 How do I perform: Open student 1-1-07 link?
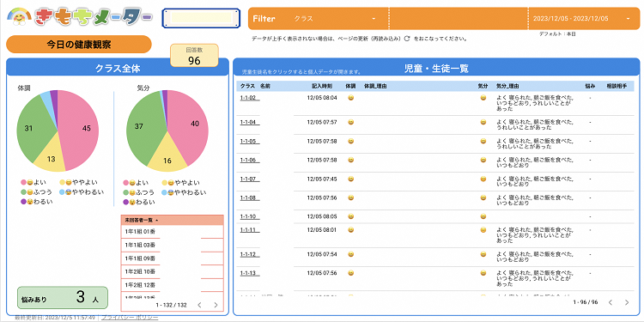coord(249,179)
